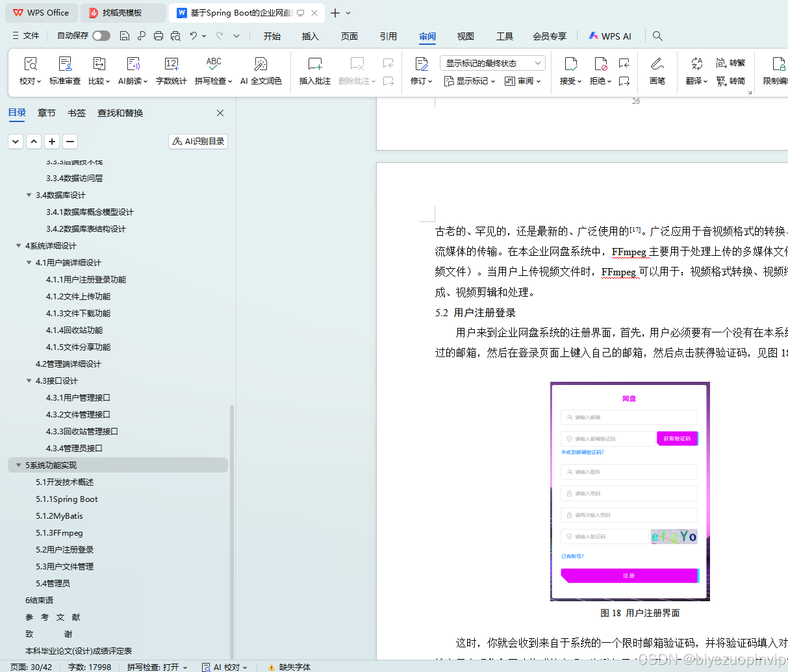This screenshot has height=672, width=788.
Task: Click the minus demote button in outline pane
Action: pos(70,141)
